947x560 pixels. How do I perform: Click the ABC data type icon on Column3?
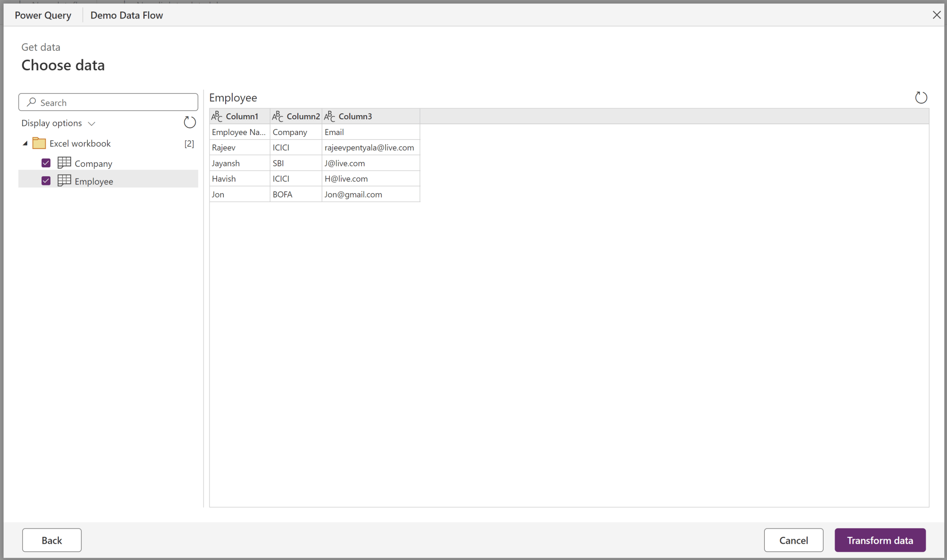tap(330, 116)
